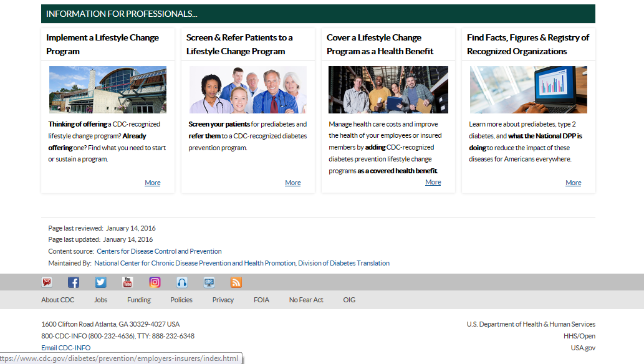Screen dimensions: 644x364
Task: Click the laptop with charts photo
Action: [529, 90]
